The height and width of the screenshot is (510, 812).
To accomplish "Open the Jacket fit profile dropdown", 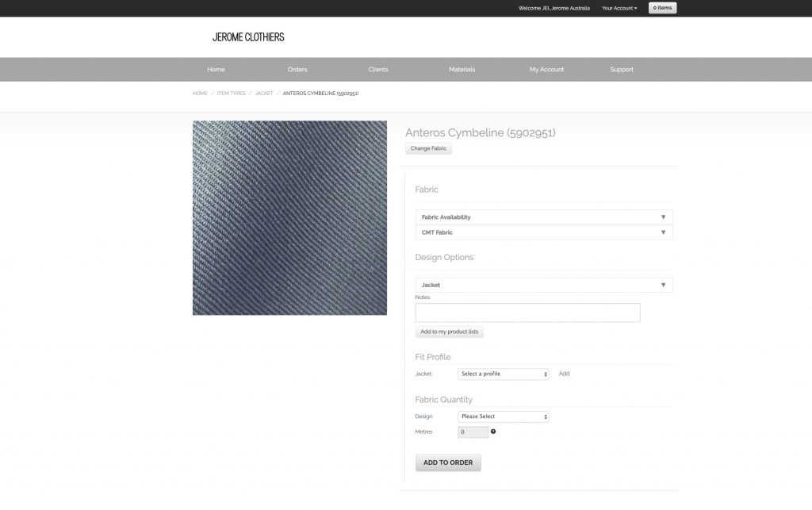I will pos(504,374).
